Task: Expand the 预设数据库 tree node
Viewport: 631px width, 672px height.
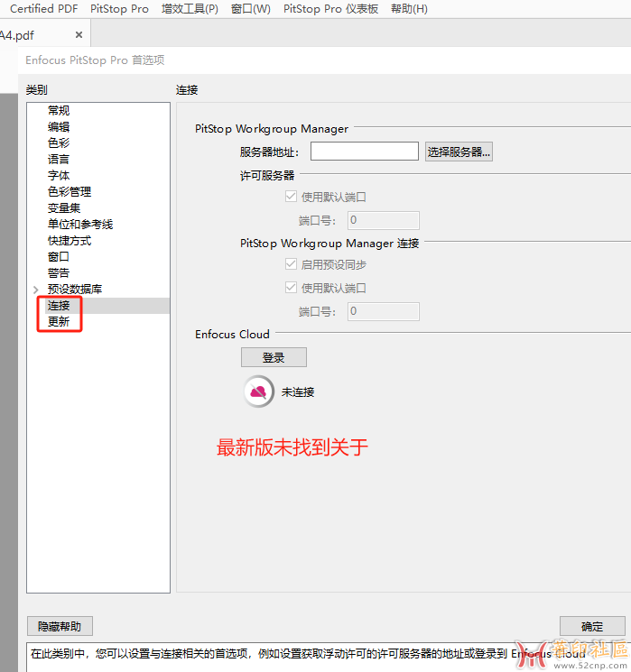Action: point(35,290)
